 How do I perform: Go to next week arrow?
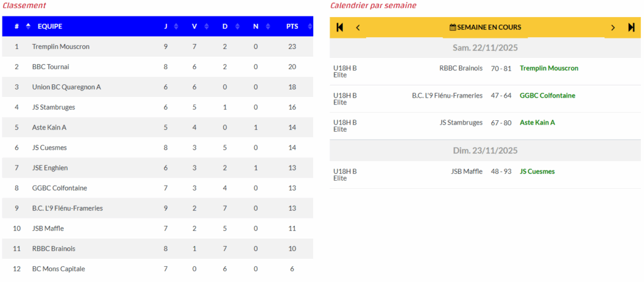pos(613,27)
